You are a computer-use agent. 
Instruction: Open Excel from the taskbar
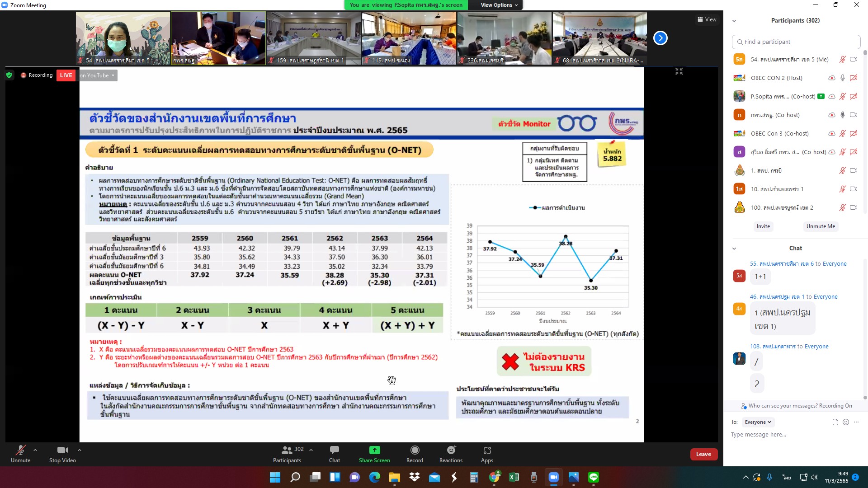[x=514, y=477]
